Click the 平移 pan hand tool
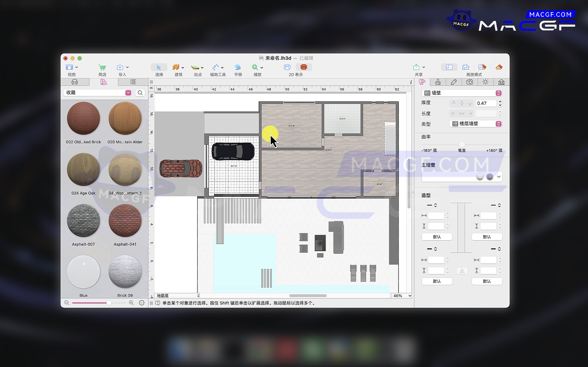The width and height of the screenshot is (588, 367). 238,68
